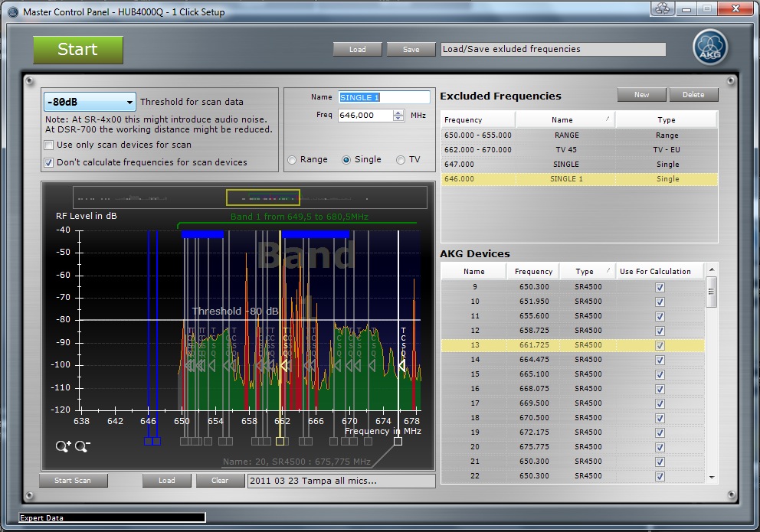
Task: Click the zoom out magnifier icon
Action: [x=82, y=446]
